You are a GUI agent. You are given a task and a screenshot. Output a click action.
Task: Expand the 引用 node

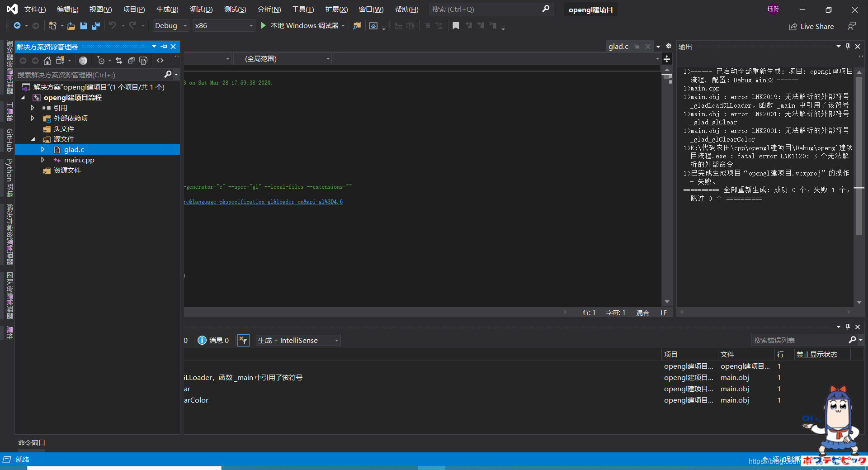32,108
